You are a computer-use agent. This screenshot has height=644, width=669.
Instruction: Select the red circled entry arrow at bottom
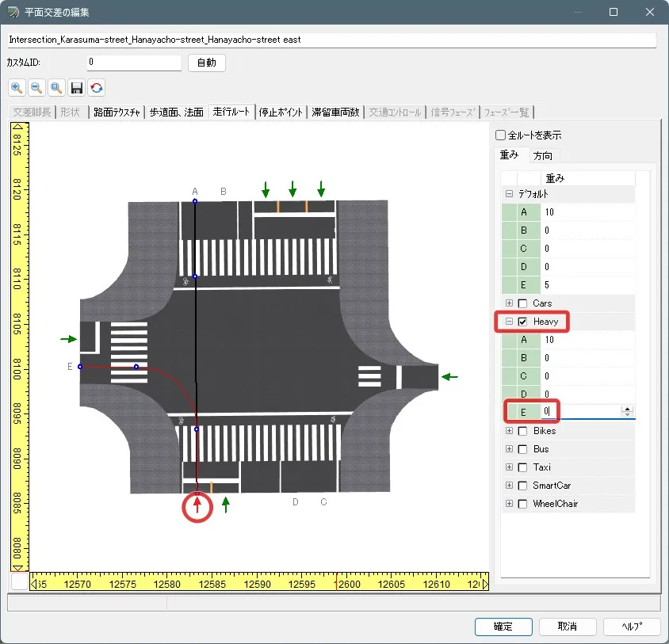click(x=197, y=505)
